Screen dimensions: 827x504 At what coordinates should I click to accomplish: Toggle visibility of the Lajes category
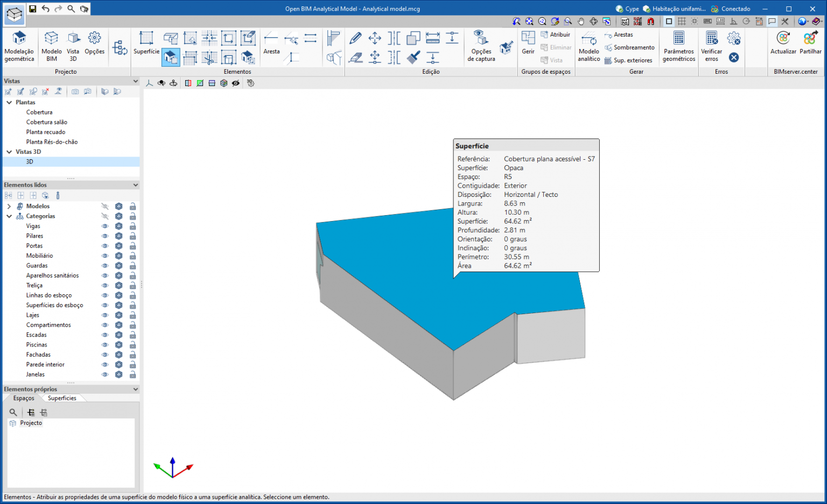(x=104, y=315)
